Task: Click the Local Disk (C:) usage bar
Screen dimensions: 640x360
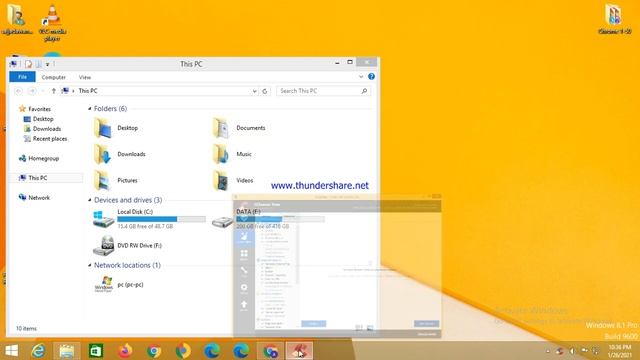Action: [161, 219]
